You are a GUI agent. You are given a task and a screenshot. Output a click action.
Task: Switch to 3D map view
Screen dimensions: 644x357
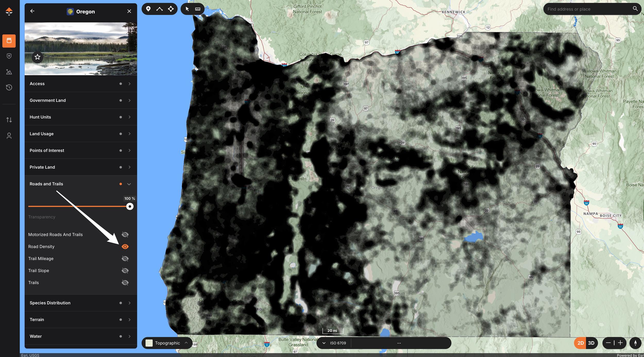591,343
